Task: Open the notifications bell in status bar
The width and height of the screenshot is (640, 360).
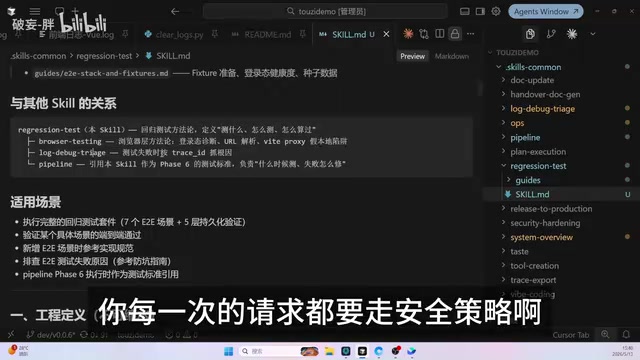Action: click(626, 335)
